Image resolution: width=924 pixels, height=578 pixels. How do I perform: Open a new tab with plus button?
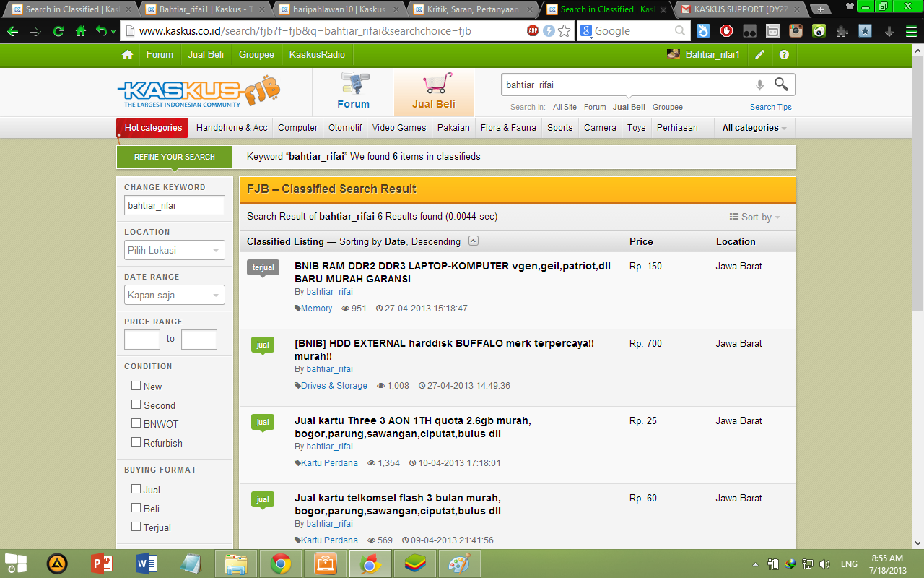(821, 9)
